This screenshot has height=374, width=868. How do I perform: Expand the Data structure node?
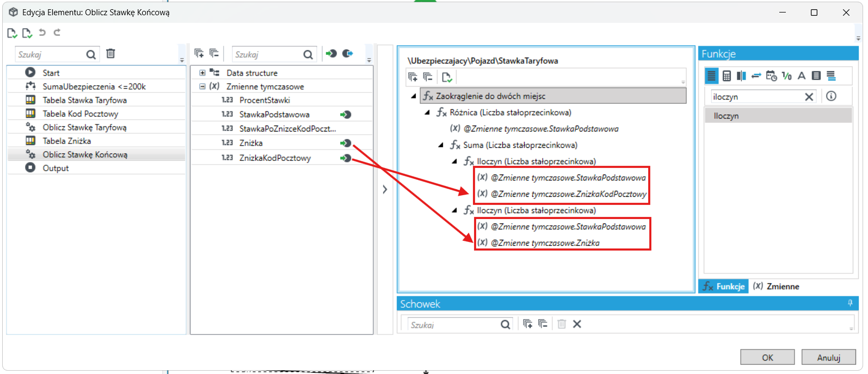(x=202, y=73)
